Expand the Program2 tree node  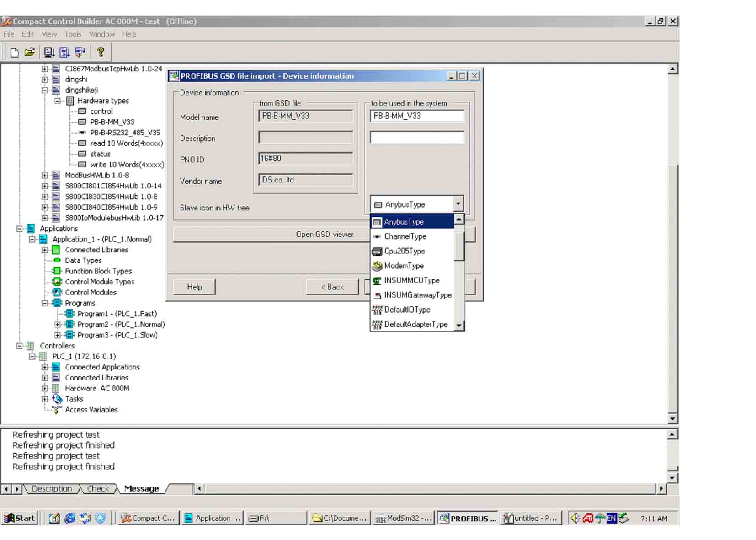pos(58,324)
